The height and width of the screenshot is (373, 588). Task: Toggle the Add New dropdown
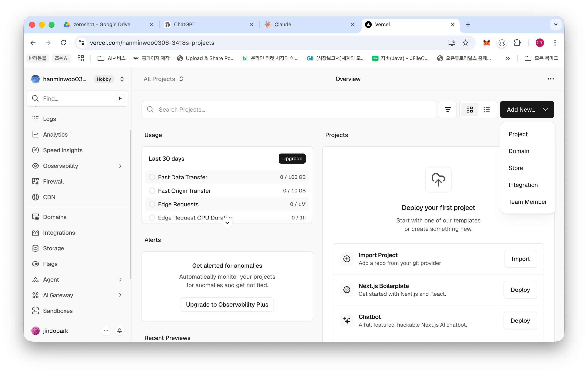tap(527, 110)
